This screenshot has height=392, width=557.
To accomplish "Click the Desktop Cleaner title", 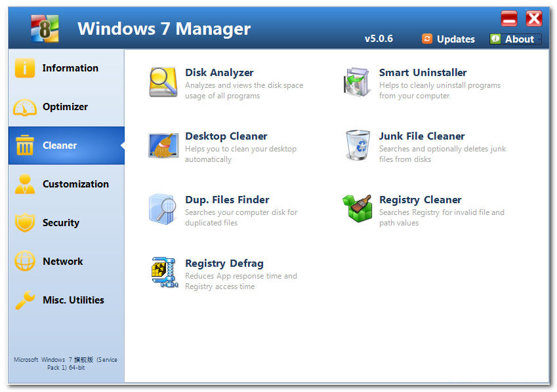I will tap(226, 136).
